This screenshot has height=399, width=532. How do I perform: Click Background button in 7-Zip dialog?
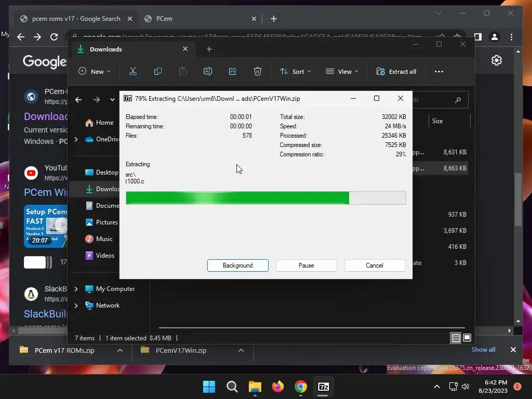pyautogui.click(x=238, y=265)
